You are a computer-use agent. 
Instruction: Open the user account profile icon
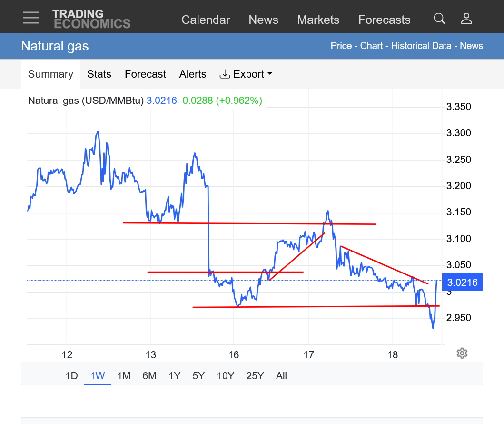coord(466,19)
